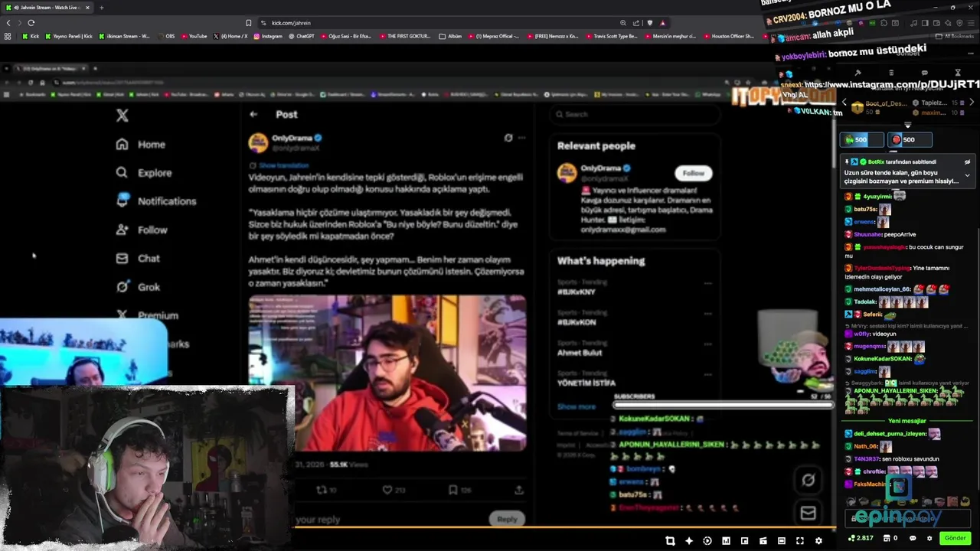Open trending topic Ahmet Bulut
The width and height of the screenshot is (980, 551).
(580, 353)
